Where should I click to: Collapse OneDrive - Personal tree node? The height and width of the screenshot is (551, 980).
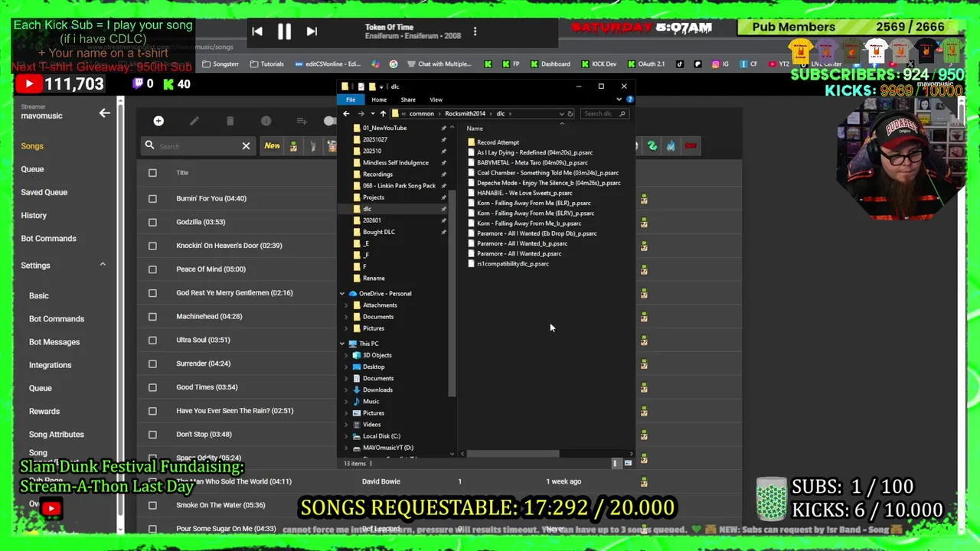(x=342, y=294)
